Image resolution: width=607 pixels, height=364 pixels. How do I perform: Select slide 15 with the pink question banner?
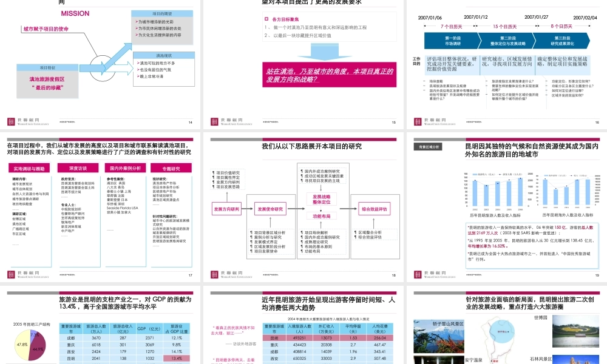coord(303,64)
